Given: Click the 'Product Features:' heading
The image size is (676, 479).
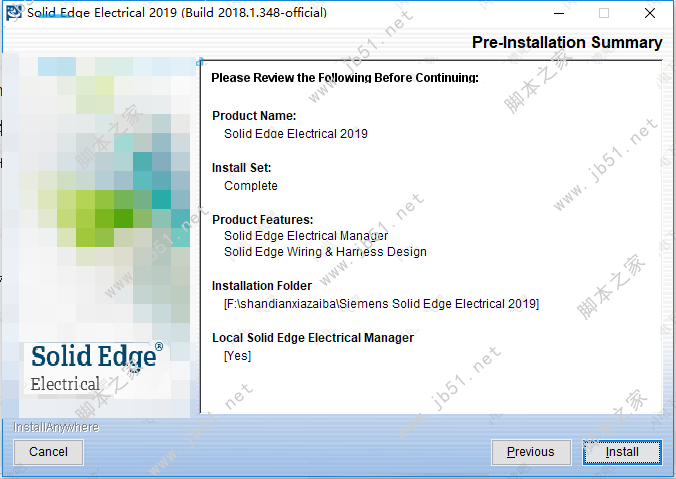Looking at the screenshot, I should (x=263, y=220).
